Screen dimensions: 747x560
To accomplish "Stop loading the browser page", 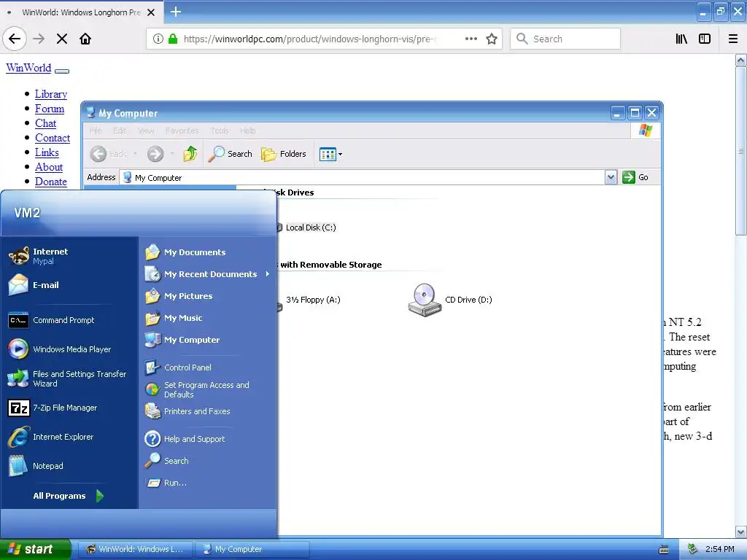I will 62,39.
